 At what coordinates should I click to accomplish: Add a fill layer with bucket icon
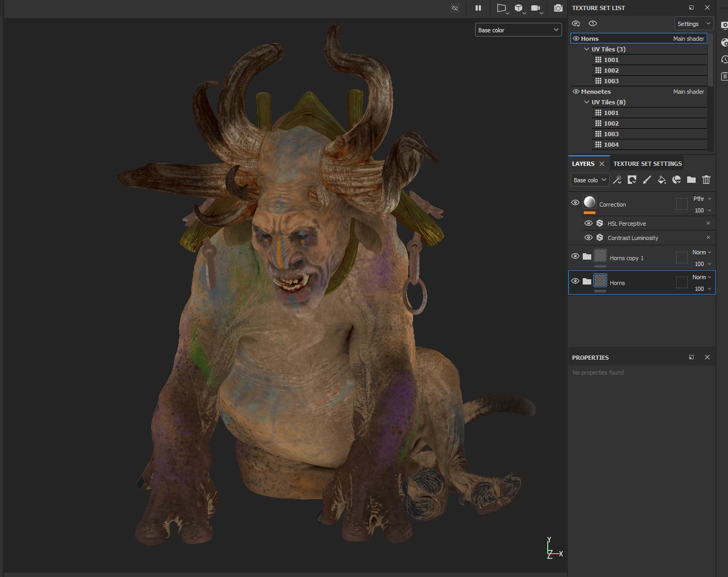tap(662, 180)
